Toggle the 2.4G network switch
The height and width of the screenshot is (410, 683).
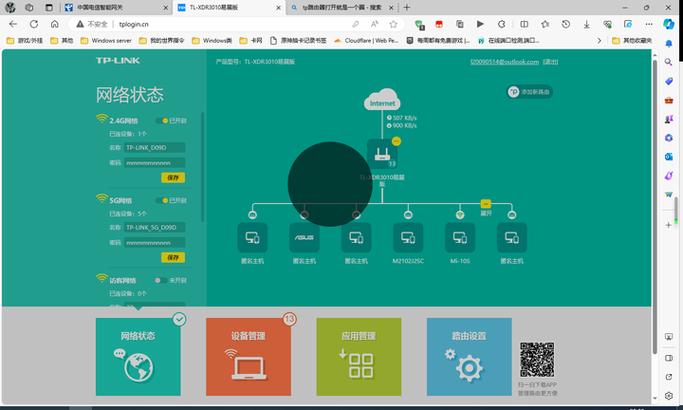pyautogui.click(x=161, y=121)
